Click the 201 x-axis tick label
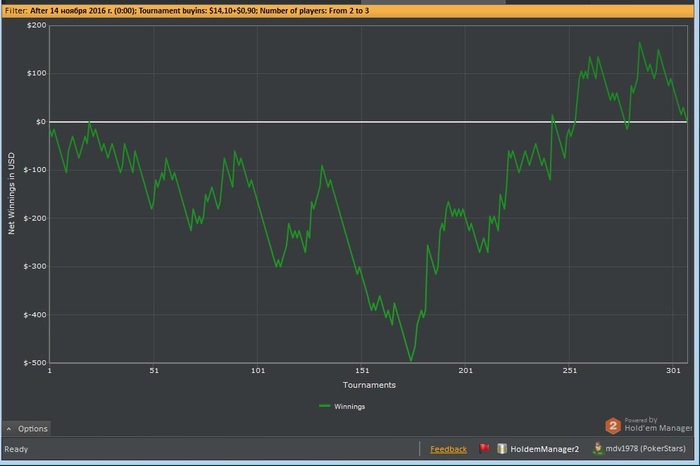 tap(465, 370)
